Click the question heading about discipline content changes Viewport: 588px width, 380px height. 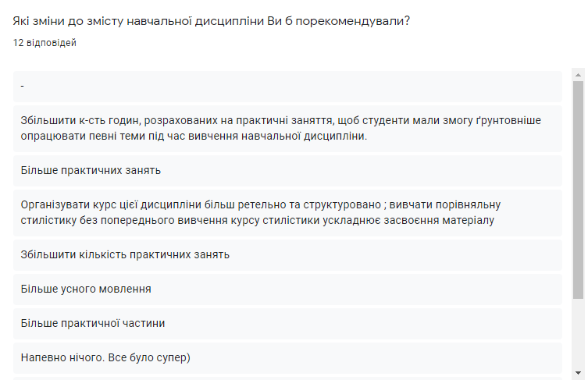[x=212, y=21]
